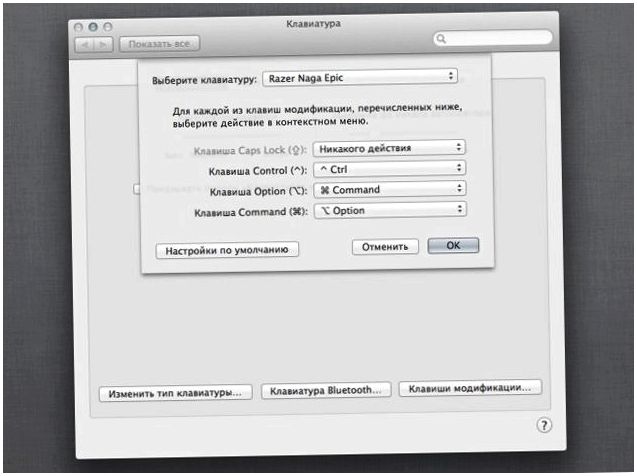Open Клавиатура Bluetooth settings
Image resolution: width=637 pixels, height=476 pixels.
(325, 391)
